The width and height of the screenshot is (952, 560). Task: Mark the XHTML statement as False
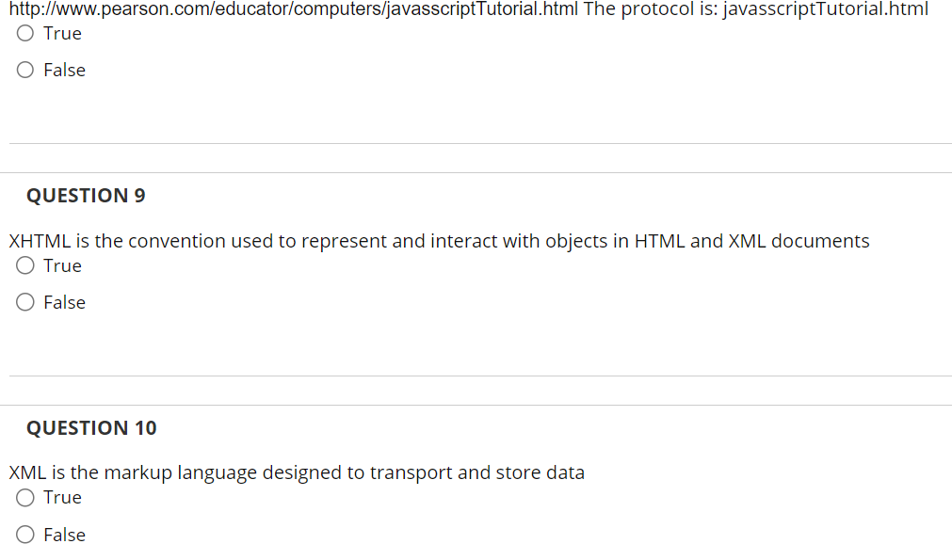point(24,301)
